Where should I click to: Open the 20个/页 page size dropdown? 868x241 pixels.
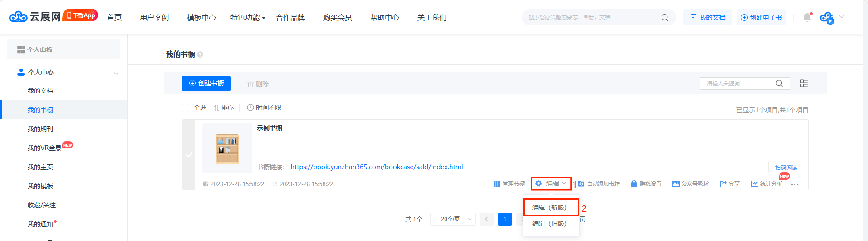click(452, 219)
